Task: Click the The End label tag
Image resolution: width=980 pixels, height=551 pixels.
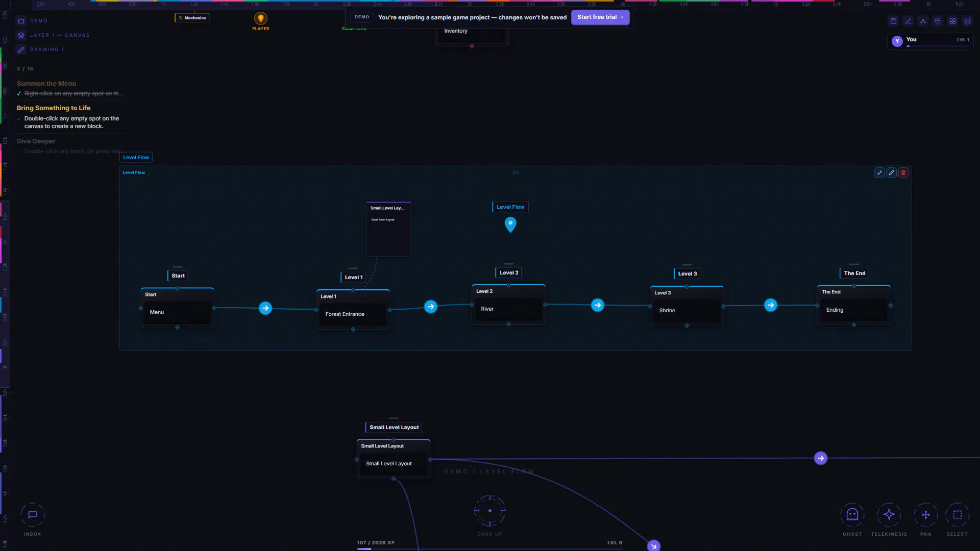Action: click(854, 273)
